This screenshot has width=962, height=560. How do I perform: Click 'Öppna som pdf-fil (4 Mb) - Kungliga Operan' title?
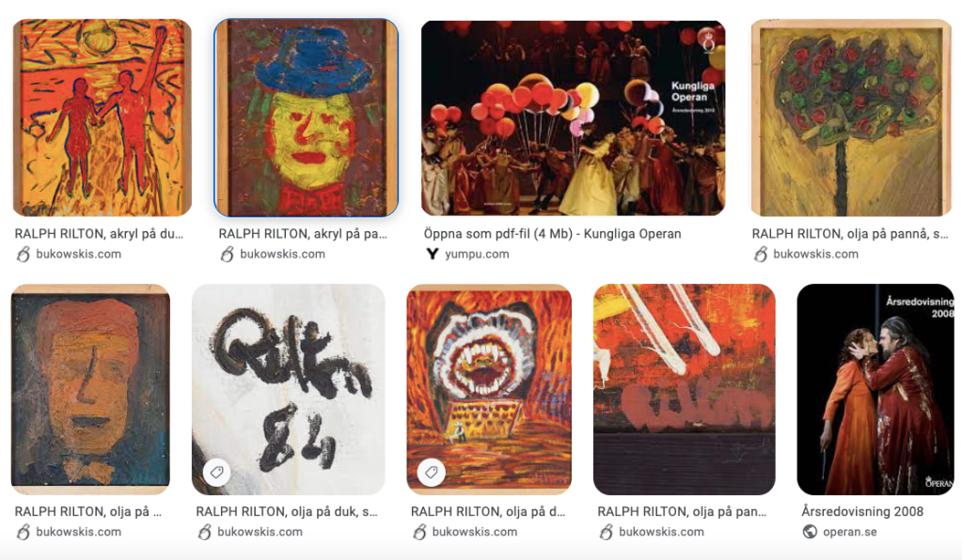(552, 233)
